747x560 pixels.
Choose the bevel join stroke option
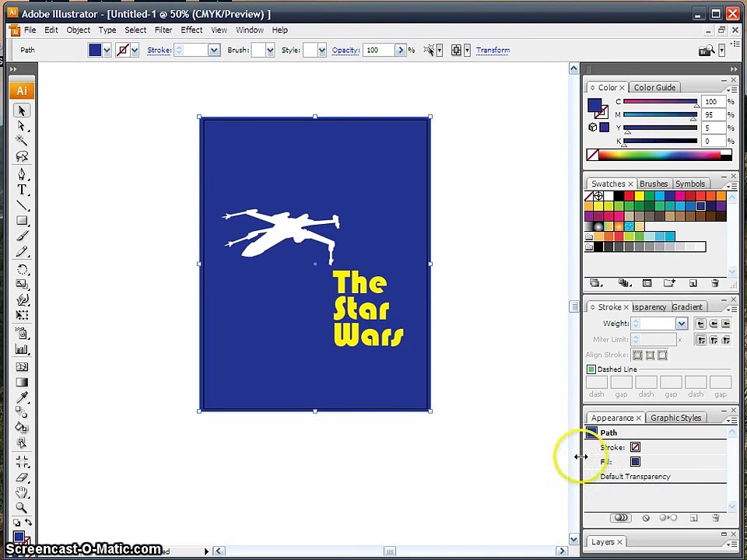point(725,340)
